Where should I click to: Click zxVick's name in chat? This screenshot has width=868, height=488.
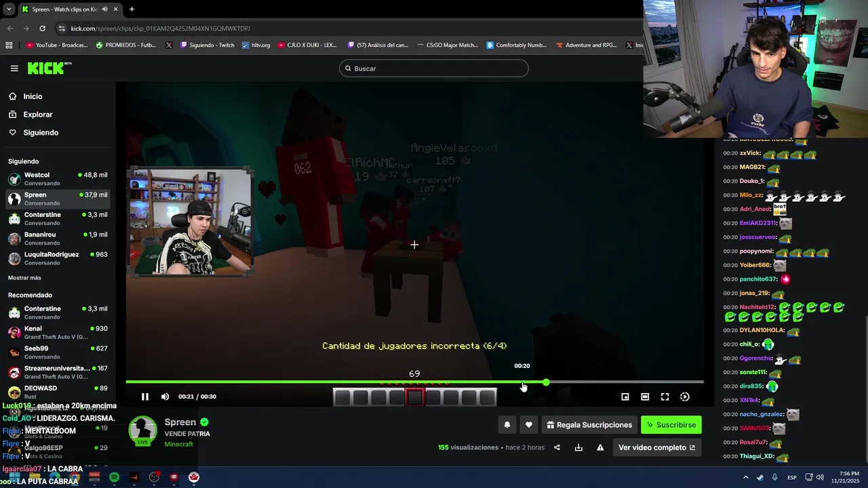coord(750,153)
